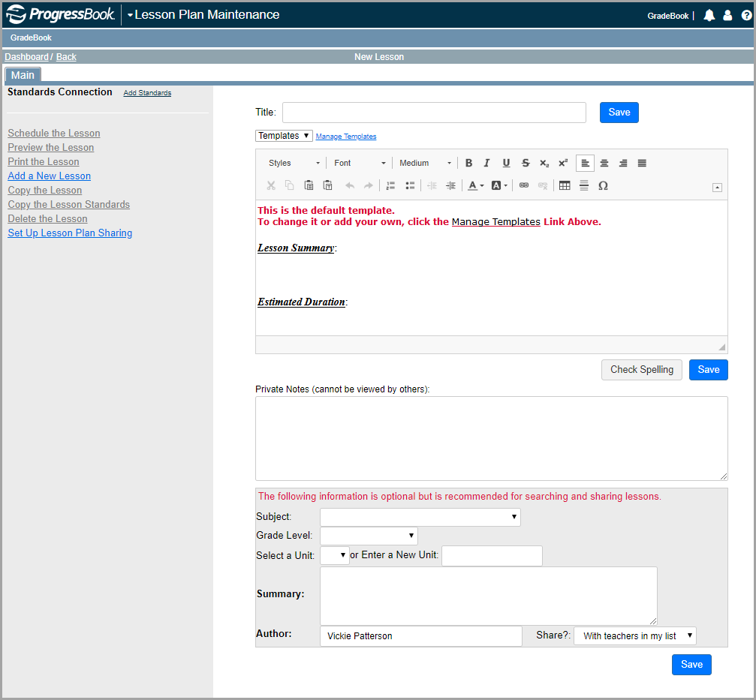Apply strikethrough formatting
Image resolution: width=756 pixels, height=700 pixels.
pos(526,163)
